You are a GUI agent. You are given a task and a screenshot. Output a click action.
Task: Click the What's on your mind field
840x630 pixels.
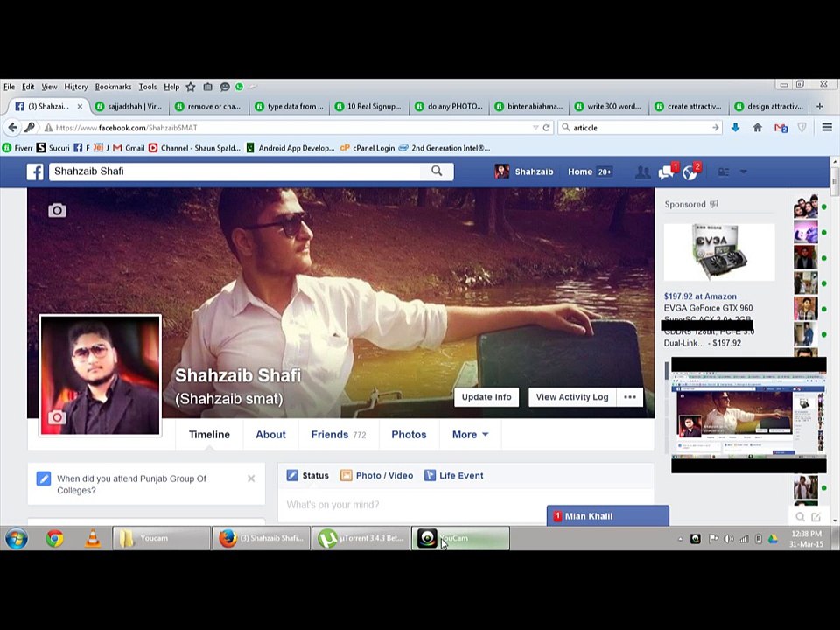tap(466, 505)
